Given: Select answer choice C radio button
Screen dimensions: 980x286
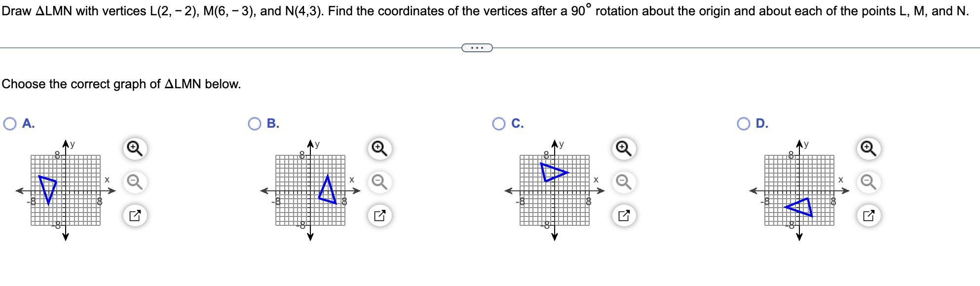Looking at the screenshot, I should 499,124.
